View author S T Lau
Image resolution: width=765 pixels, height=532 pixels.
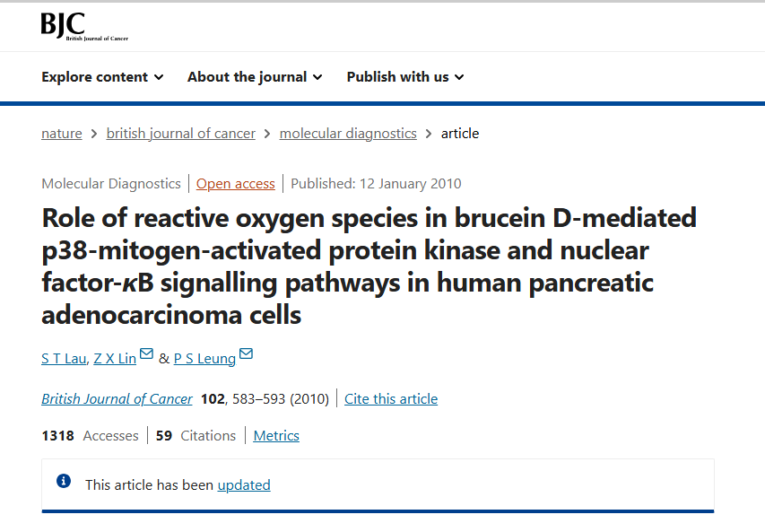click(x=64, y=359)
